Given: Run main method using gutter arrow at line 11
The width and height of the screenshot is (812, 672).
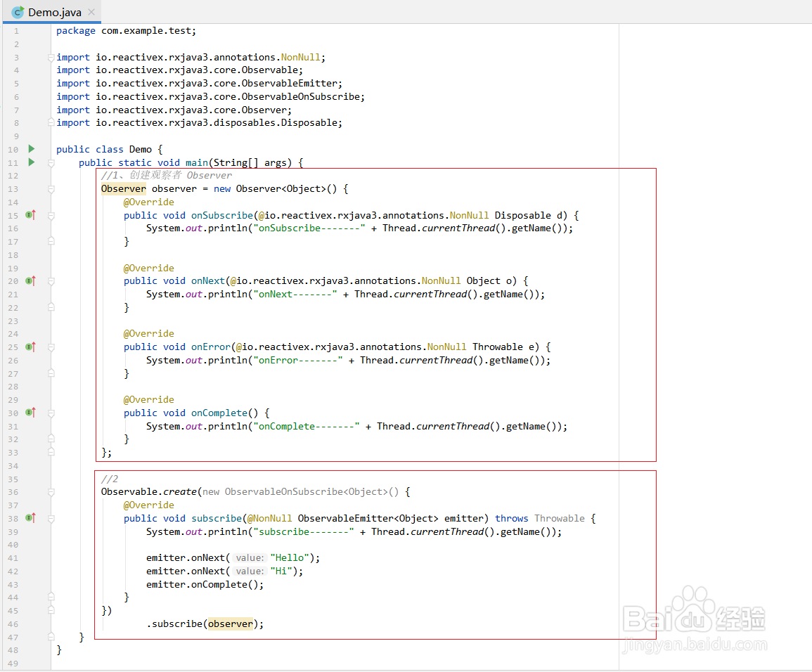Looking at the screenshot, I should coord(31,162).
